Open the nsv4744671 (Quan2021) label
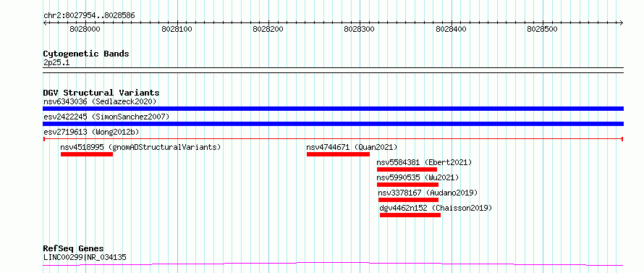644x273 pixels. [x=352, y=147]
